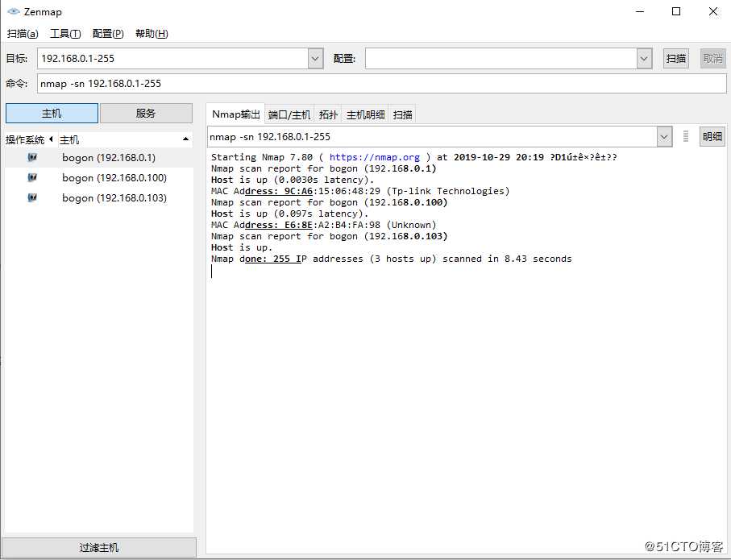This screenshot has height=560, width=731.
Task: Sort hosts by 主机 column header
Action: [x=124, y=139]
